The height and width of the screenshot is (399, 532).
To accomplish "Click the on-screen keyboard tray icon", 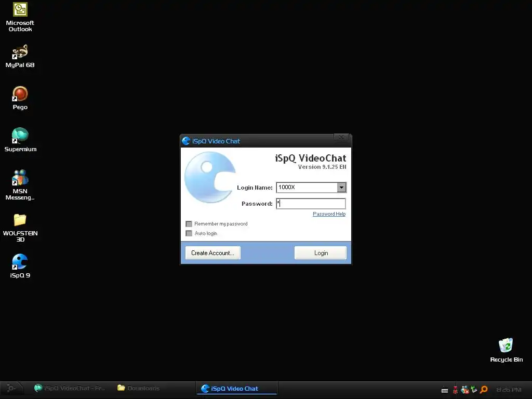I will tap(445, 391).
